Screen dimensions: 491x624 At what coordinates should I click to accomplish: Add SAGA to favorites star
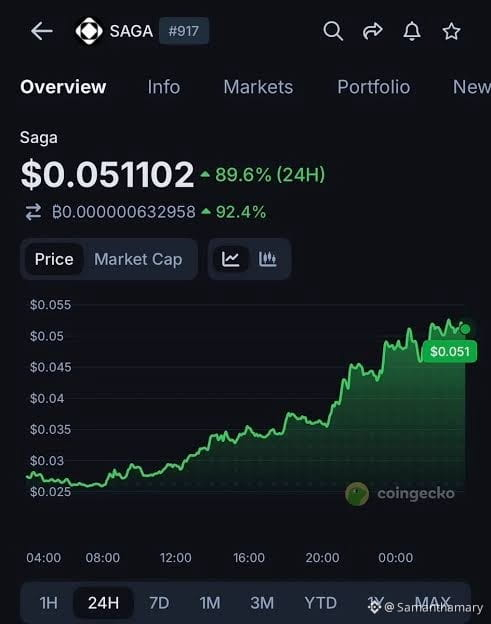(451, 31)
